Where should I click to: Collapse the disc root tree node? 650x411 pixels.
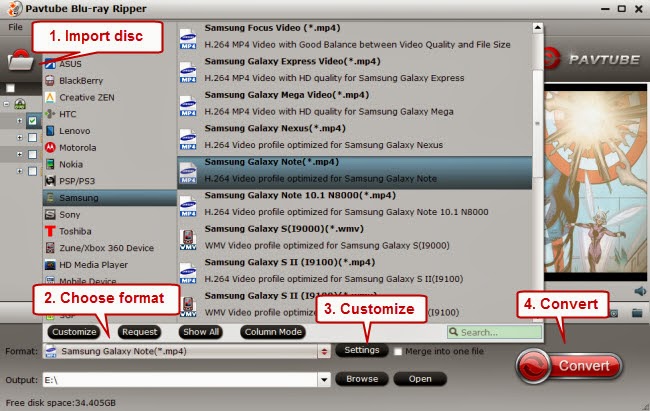point(6,104)
